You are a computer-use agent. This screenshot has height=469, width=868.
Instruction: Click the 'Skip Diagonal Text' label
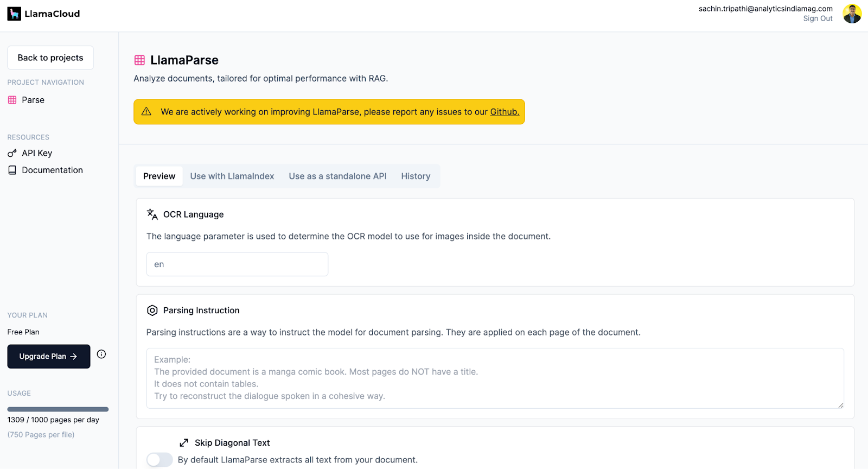(x=232, y=443)
